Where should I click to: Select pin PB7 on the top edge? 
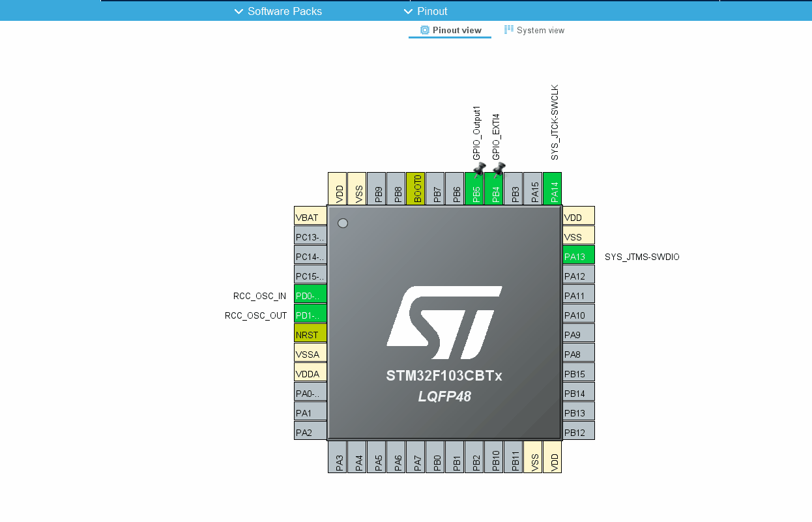click(435, 188)
